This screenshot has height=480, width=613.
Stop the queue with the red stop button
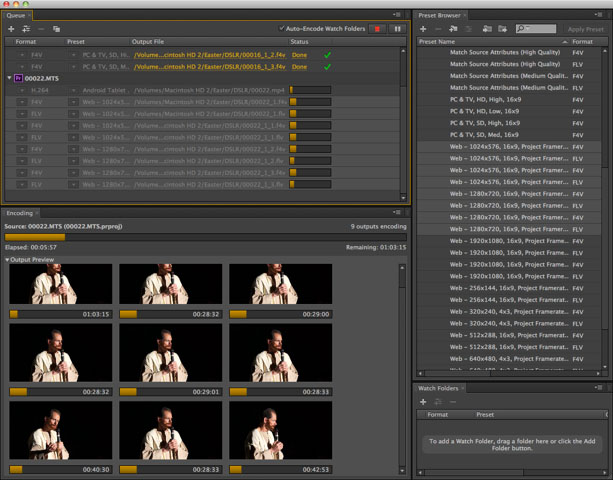(x=377, y=29)
